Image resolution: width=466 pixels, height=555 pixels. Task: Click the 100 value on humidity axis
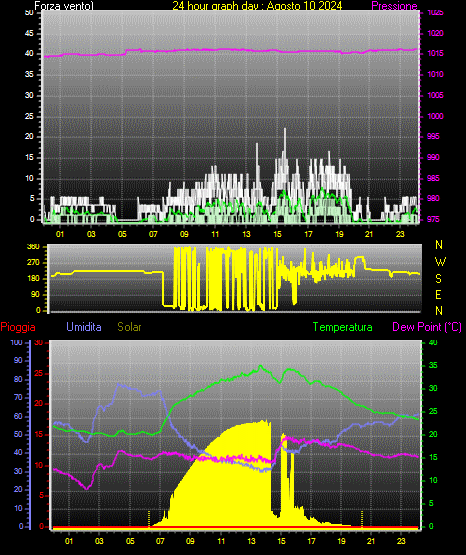click(16, 343)
